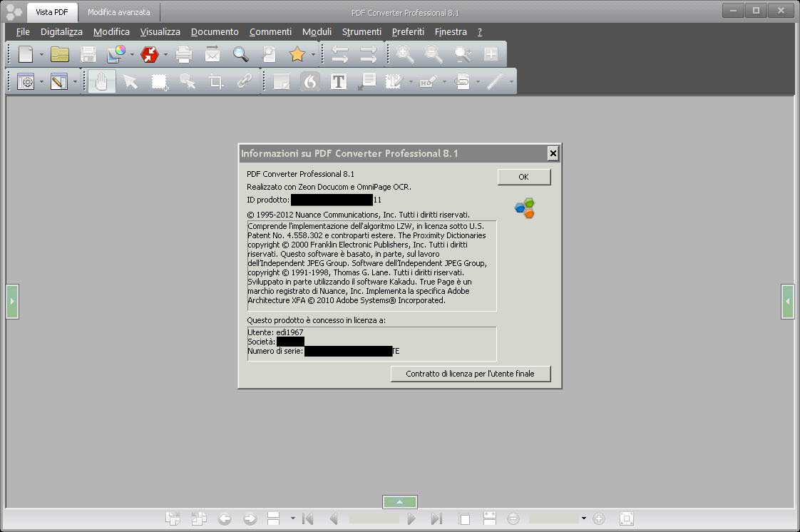Click the Highlight text tool icon
800x532 pixels.
[x=428, y=81]
